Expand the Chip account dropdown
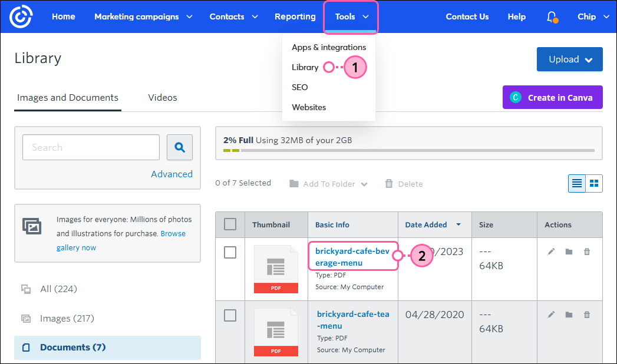The height and width of the screenshot is (364, 617). pos(593,16)
